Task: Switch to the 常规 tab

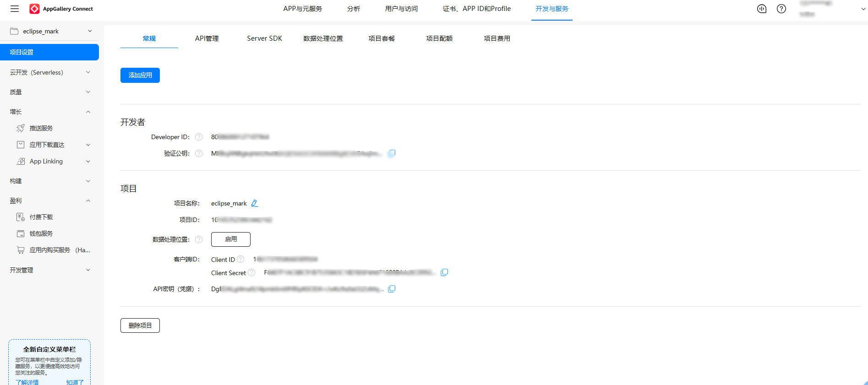Action: click(x=149, y=38)
